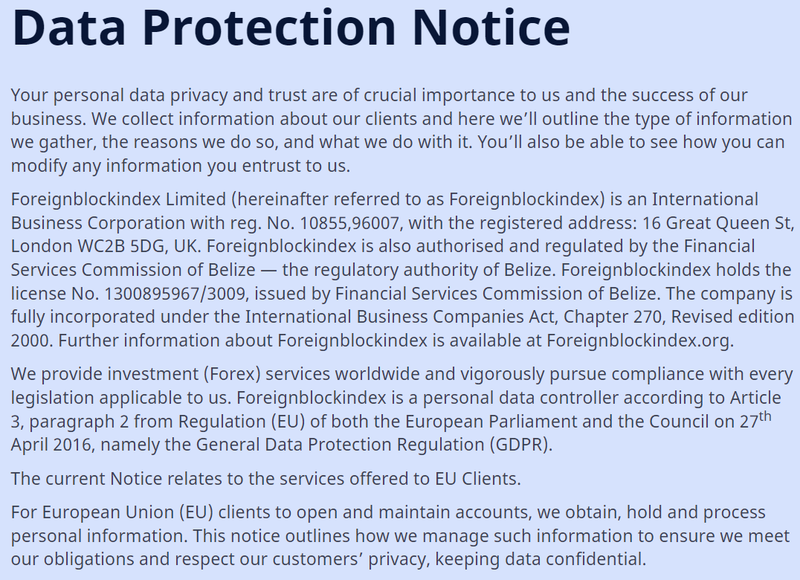Click the text Foreignblockindex Limited

tap(118, 199)
